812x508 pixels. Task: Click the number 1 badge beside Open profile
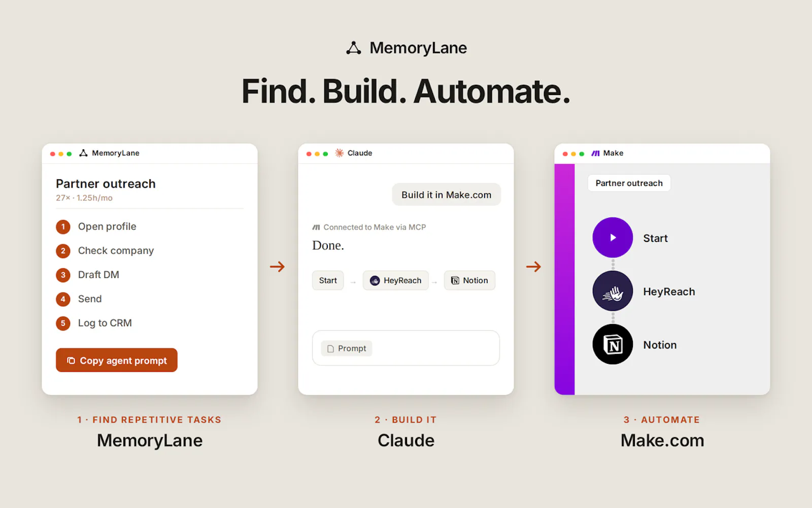[x=63, y=227]
